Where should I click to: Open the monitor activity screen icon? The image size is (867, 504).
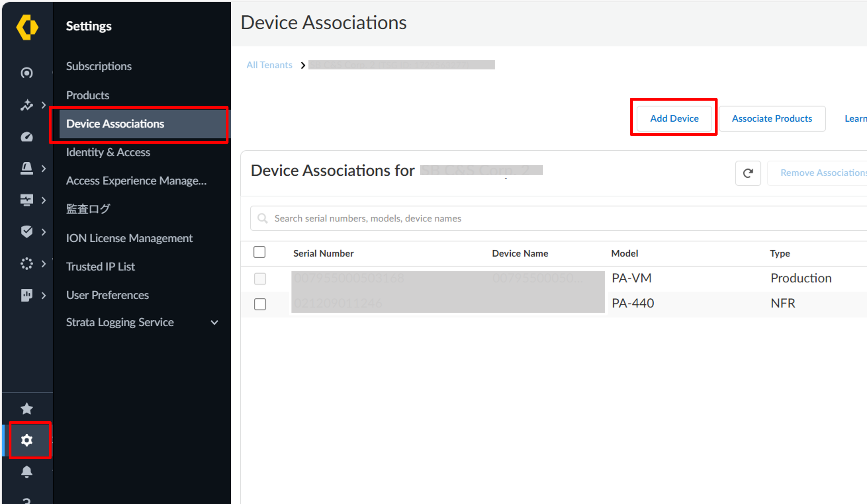point(27,200)
